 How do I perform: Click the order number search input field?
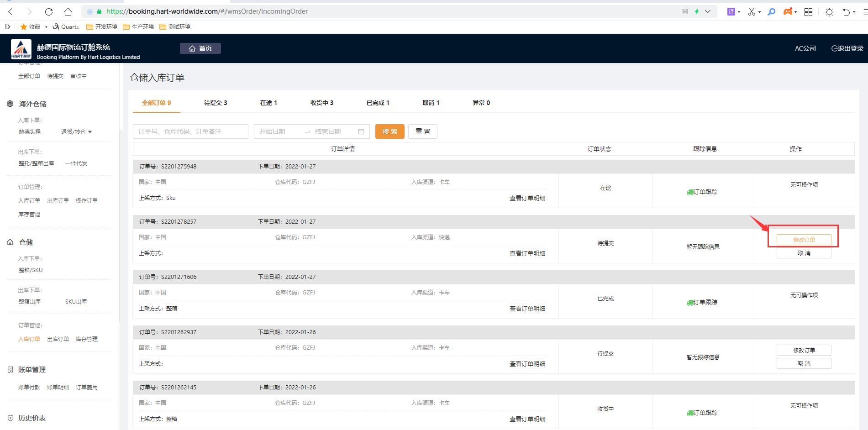click(x=190, y=131)
